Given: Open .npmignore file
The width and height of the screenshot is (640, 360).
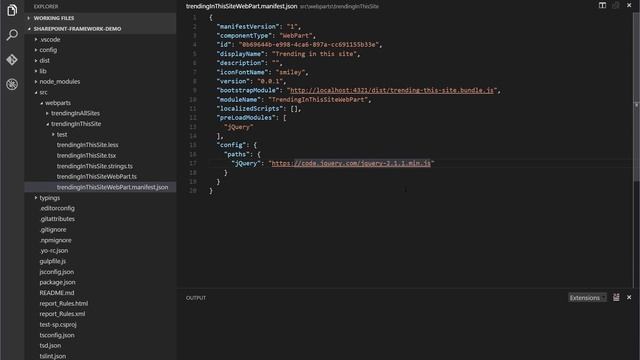Looking at the screenshot, I should click(56, 240).
